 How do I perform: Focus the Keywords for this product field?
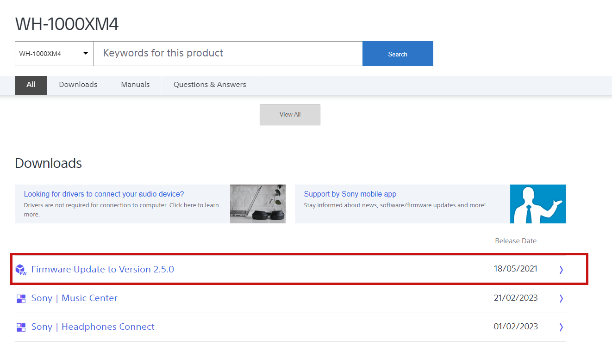228,54
